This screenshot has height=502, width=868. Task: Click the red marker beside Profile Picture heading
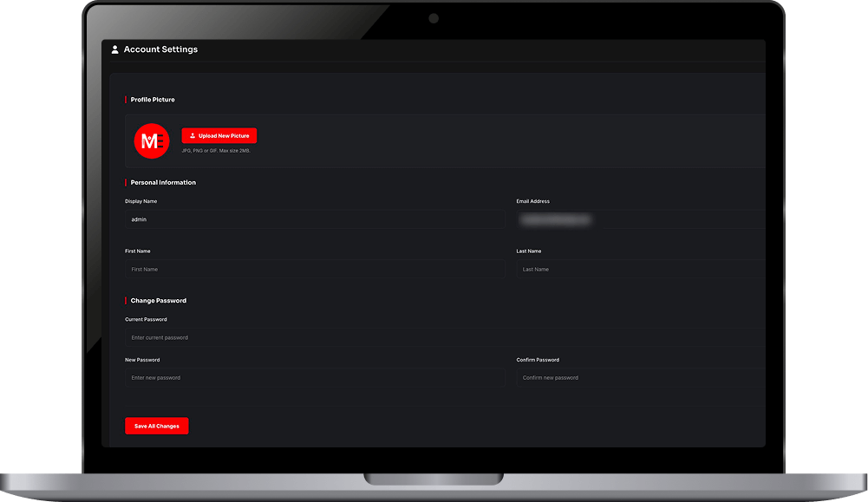click(126, 99)
